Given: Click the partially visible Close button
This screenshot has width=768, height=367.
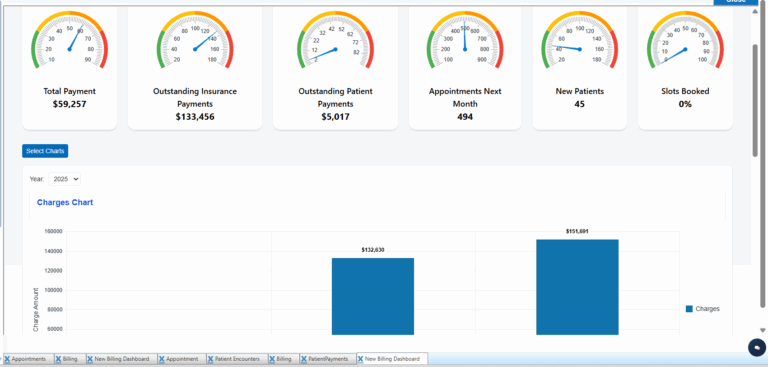Looking at the screenshot, I should coord(736,2).
